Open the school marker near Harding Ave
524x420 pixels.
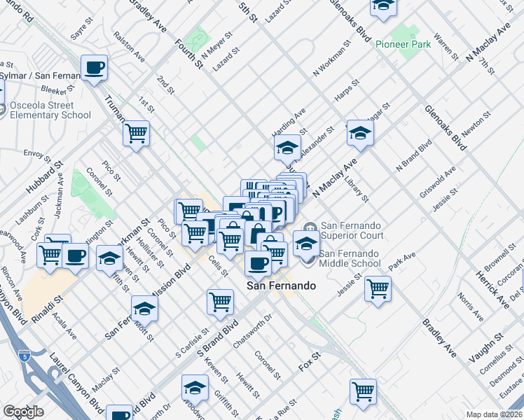288,150
